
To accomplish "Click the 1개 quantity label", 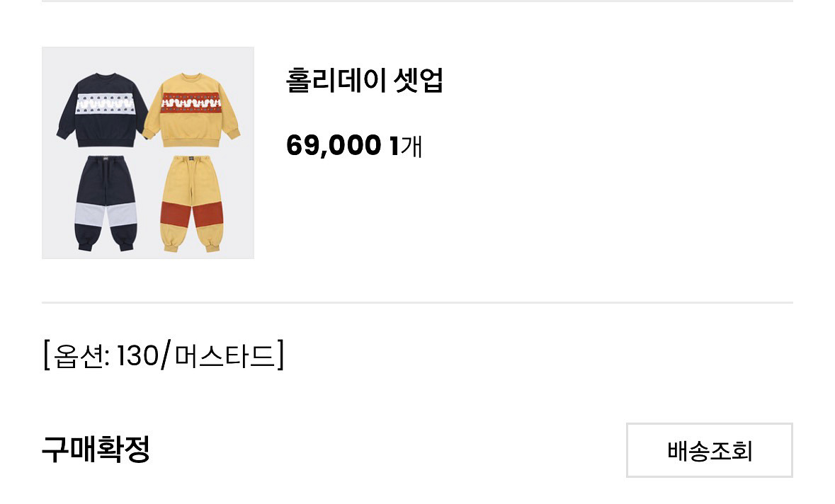I will coord(406,146).
